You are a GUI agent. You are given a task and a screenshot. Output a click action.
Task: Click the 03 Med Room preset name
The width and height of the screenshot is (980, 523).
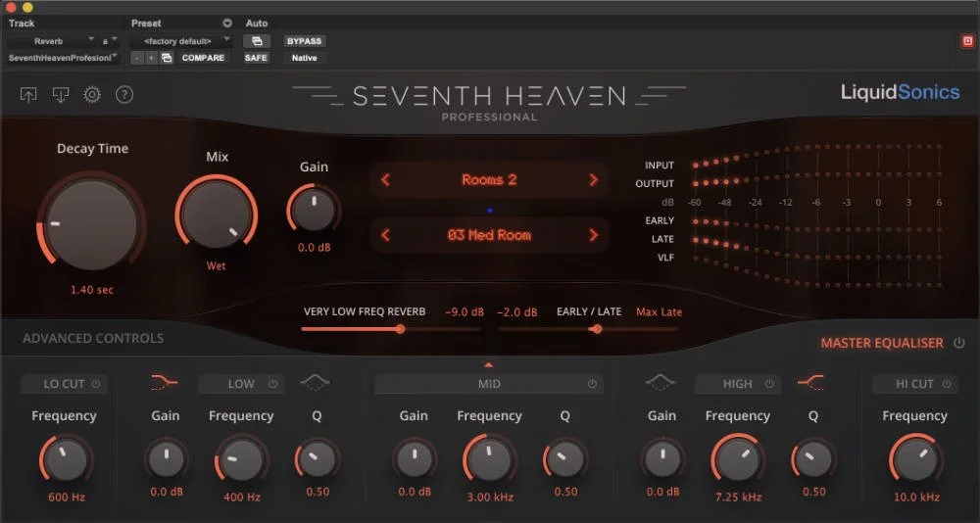point(489,235)
